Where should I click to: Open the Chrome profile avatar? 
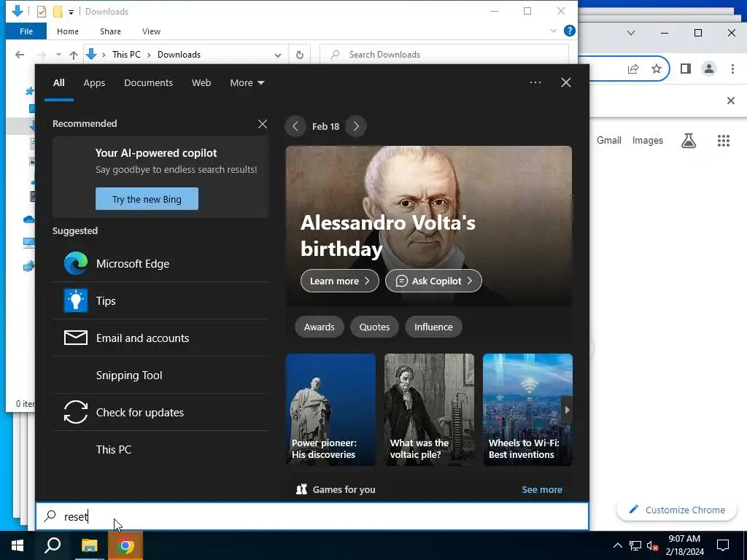pos(709,69)
